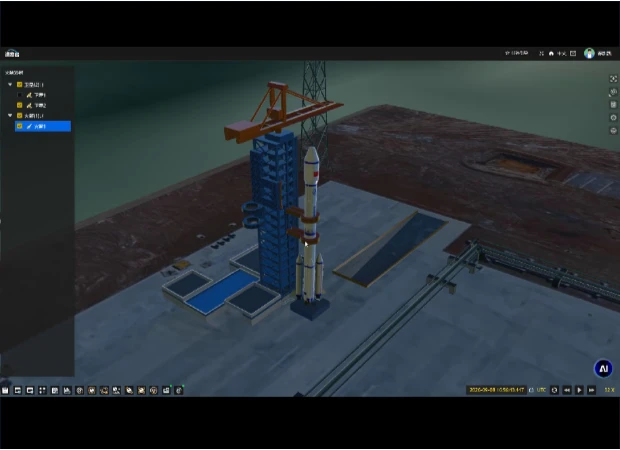620x450 pixels.
Task: Click the user avatar picture
Action: coord(589,53)
